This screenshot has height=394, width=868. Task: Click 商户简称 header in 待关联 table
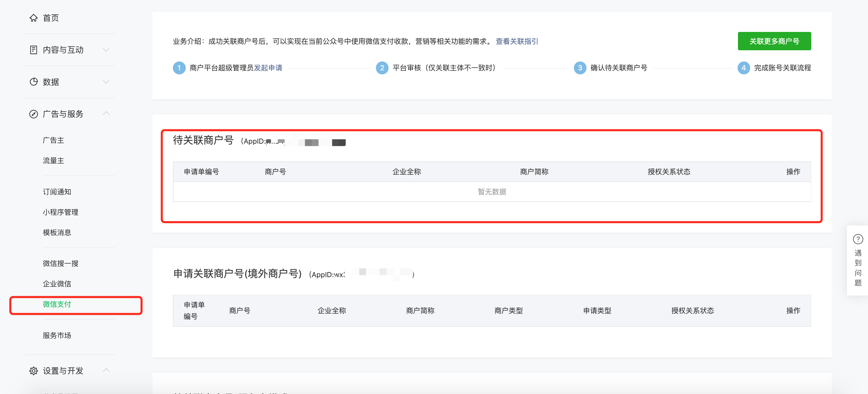[x=535, y=172]
